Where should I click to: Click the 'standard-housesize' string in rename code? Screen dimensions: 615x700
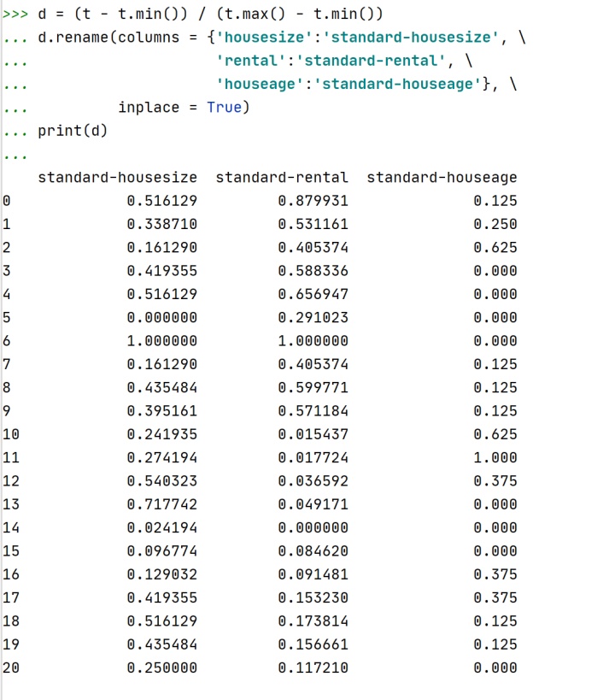[411, 37]
